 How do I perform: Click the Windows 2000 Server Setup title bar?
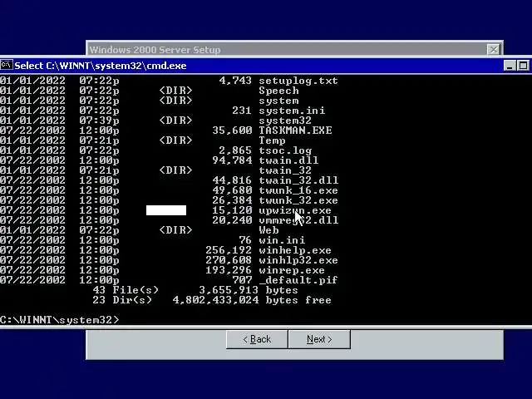tap(294, 50)
